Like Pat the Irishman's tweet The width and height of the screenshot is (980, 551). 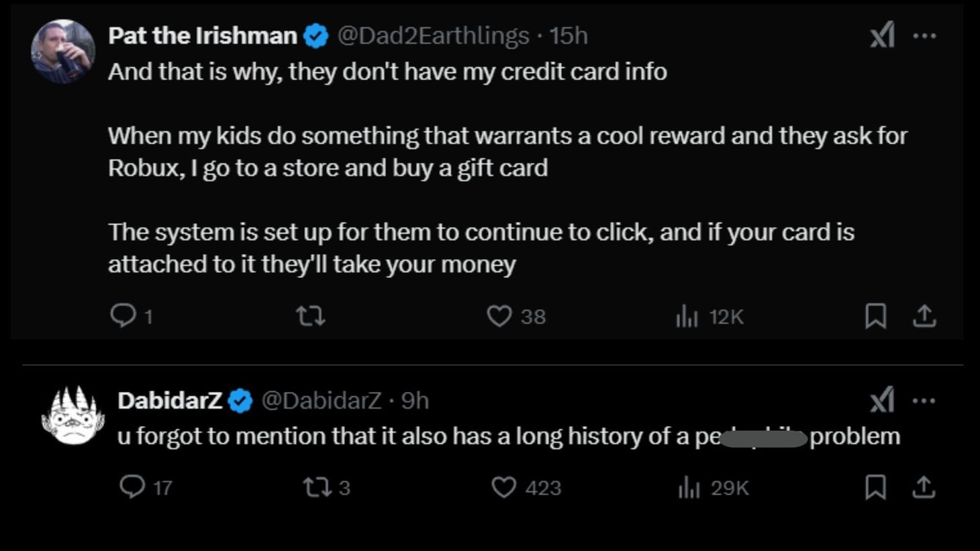[x=499, y=315]
